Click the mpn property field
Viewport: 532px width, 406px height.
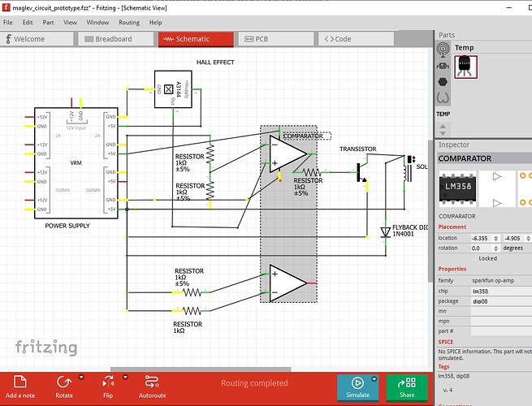point(501,322)
